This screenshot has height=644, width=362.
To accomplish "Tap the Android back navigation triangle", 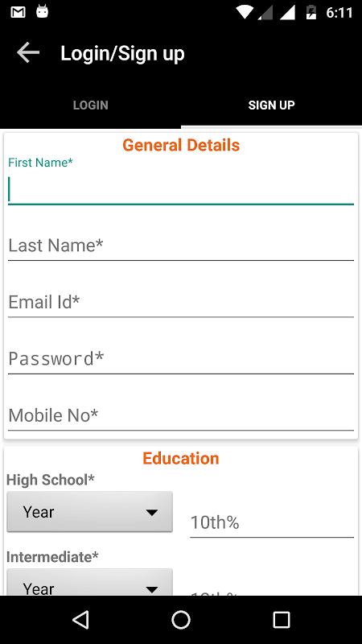I will pyautogui.click(x=80, y=619).
